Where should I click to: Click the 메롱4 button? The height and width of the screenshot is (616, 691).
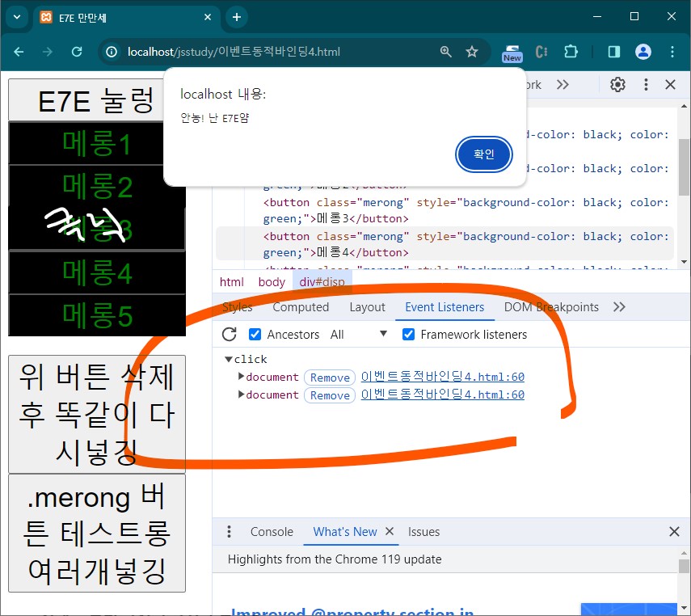coord(97,272)
